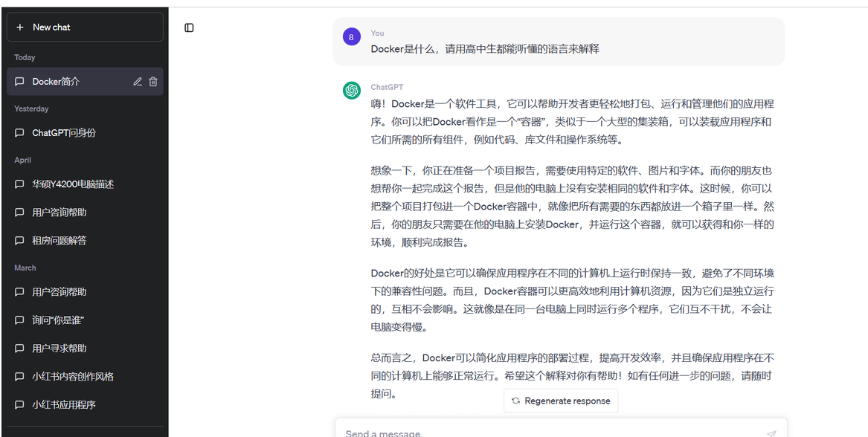Click the paragraph starting with Docker的好处是

(573, 300)
